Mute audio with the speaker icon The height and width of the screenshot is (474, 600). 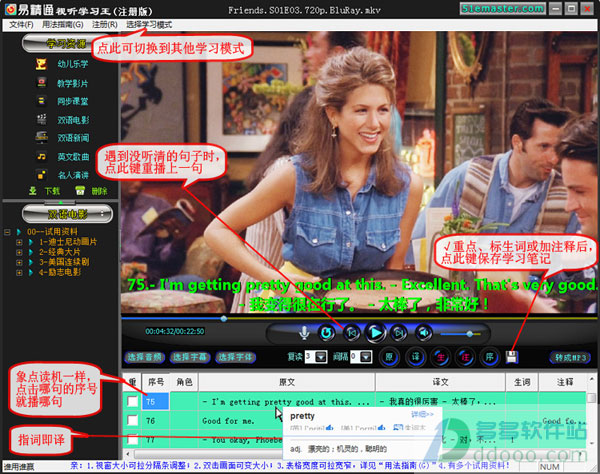[x=423, y=333]
